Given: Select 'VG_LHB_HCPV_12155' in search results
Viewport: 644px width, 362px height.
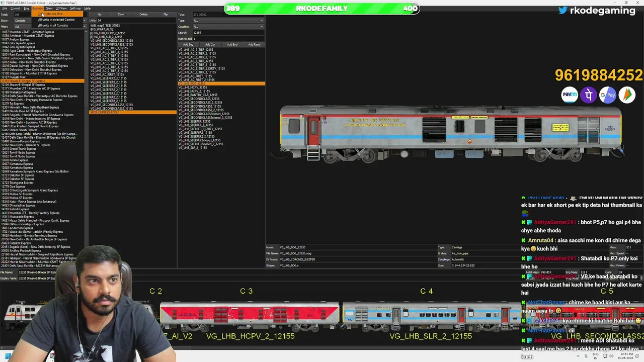Looking at the screenshot, I should 193,87.
